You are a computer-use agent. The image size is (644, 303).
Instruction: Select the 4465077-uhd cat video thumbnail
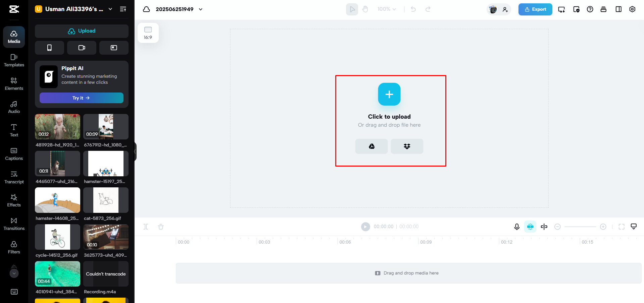click(x=58, y=164)
